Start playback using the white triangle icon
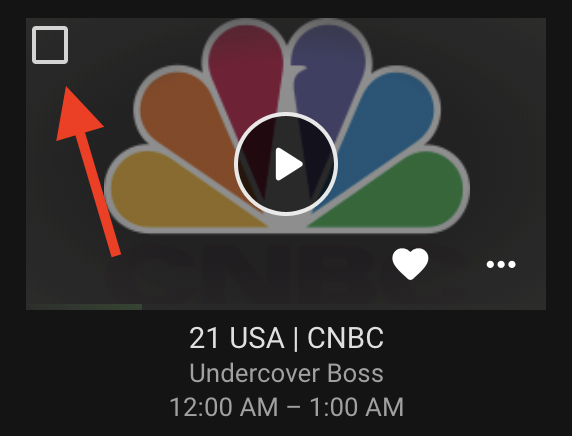 click(x=289, y=164)
